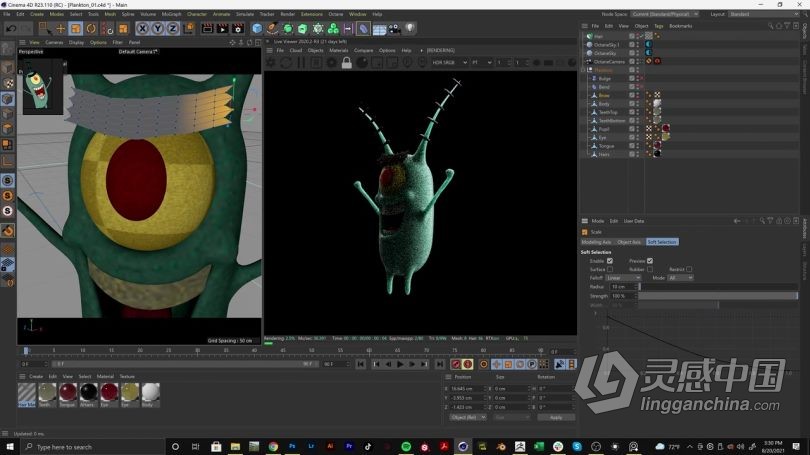Select Bulge deformer in Object Manager
The height and width of the screenshot is (455, 810).
(x=604, y=79)
